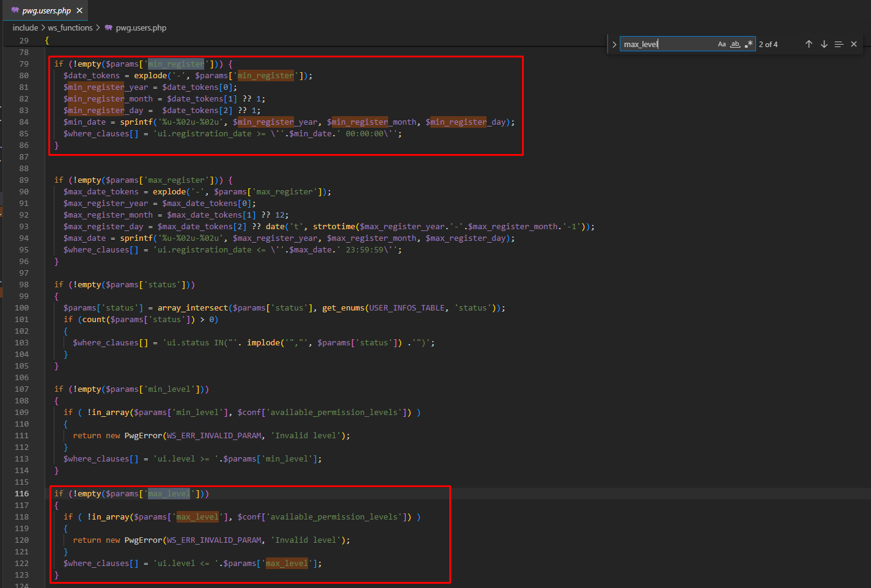The height and width of the screenshot is (588, 871).
Task: Click 'ui.registration_date <=' on line 95
Action: pos(211,249)
